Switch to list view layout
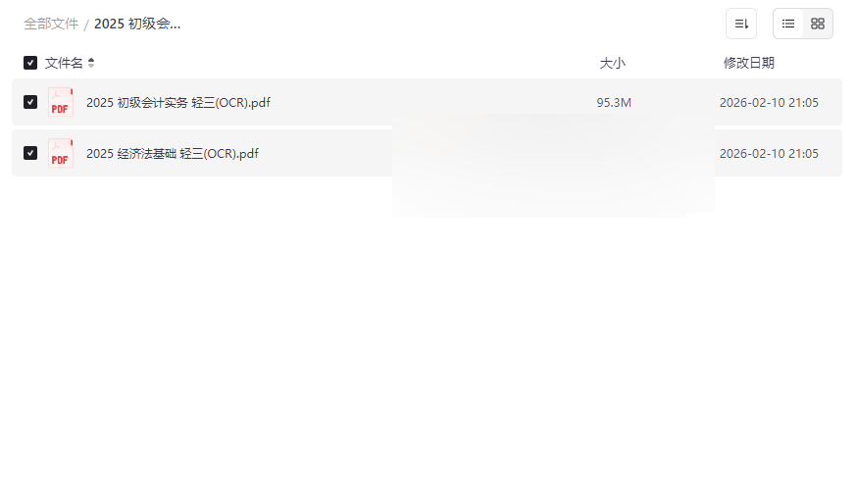 [788, 24]
